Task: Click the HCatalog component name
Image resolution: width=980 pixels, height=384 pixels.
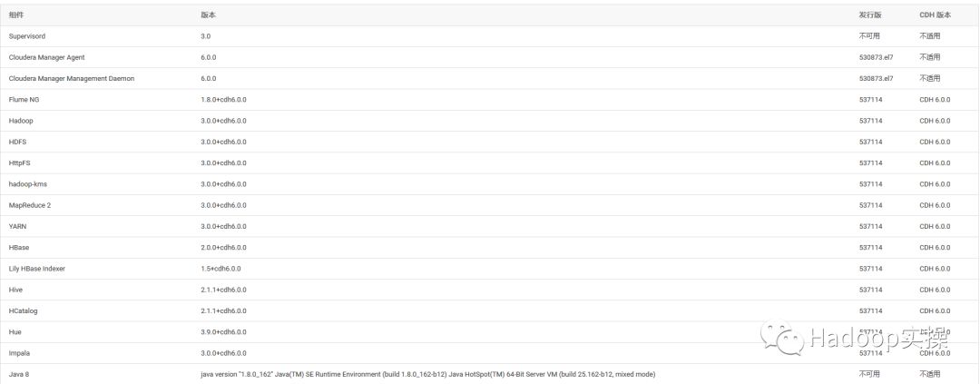Action: coord(24,310)
